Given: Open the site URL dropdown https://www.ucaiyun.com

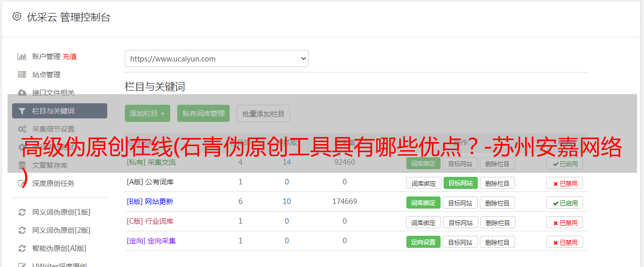Looking at the screenshot, I should (x=217, y=58).
